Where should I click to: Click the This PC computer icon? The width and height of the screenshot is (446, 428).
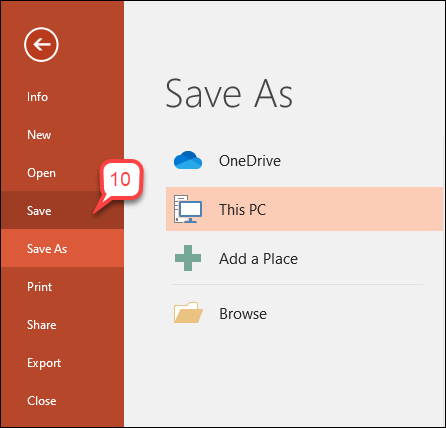(x=188, y=209)
